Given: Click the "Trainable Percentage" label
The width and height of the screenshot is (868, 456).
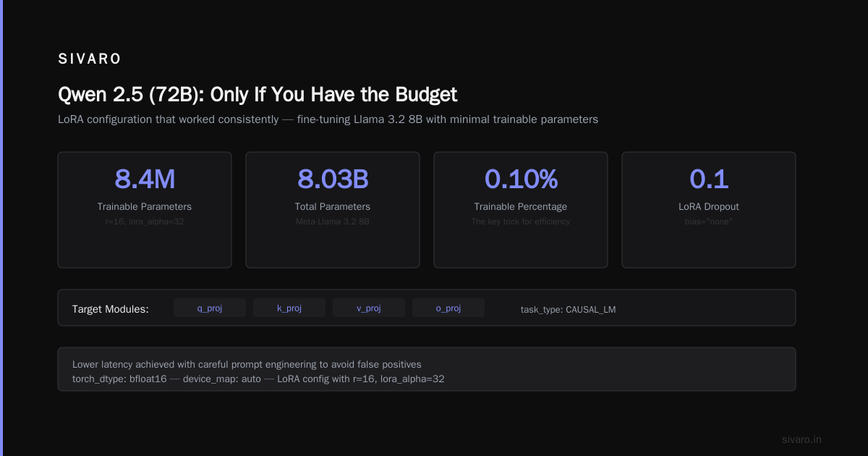Looking at the screenshot, I should [521, 207].
